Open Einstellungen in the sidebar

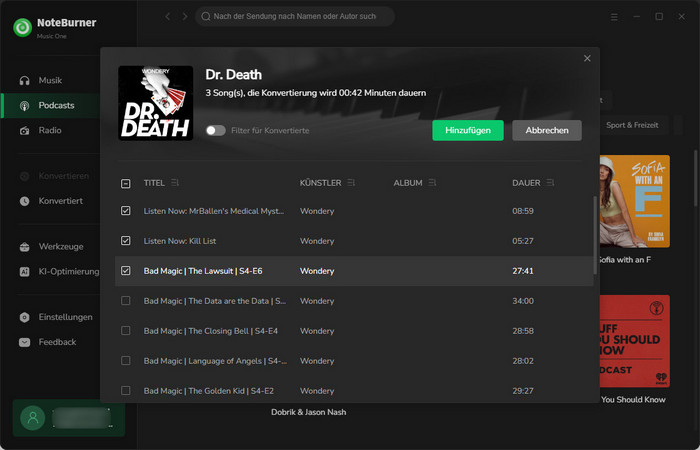(50, 317)
